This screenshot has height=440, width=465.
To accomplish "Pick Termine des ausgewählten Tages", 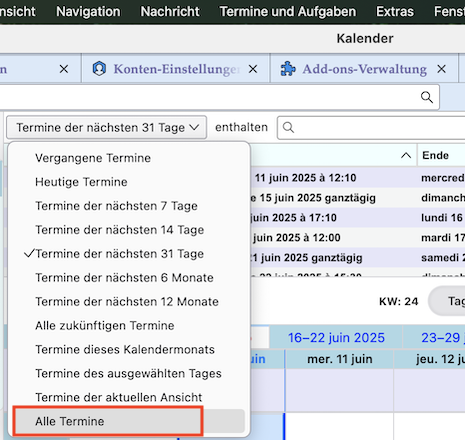I will click(x=128, y=374).
